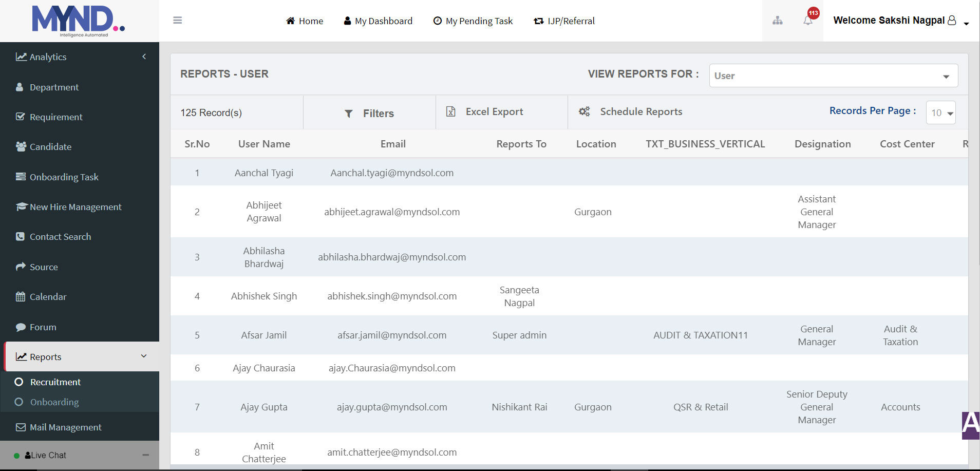
Task: Click the Department person icon
Action: [20, 87]
